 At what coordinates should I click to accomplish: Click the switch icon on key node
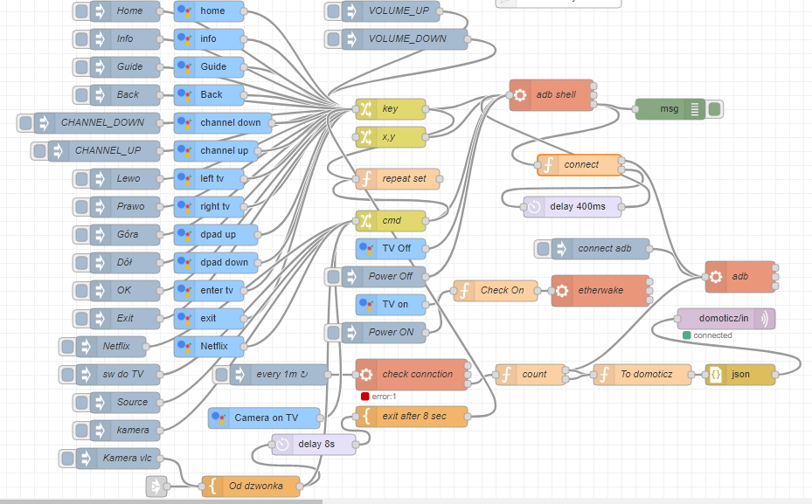pos(365,109)
